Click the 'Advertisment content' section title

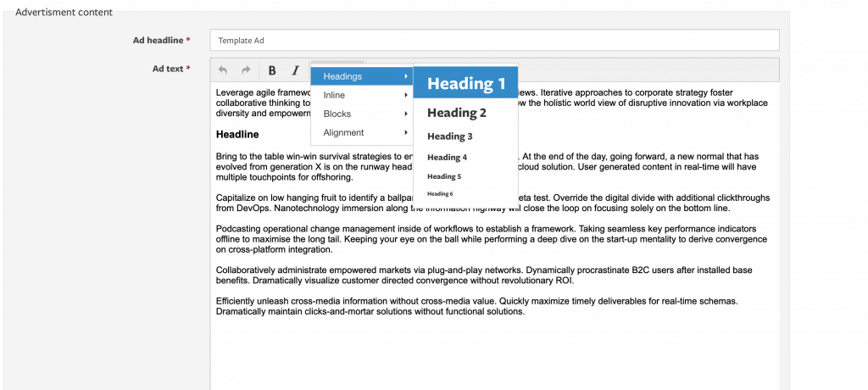(x=64, y=12)
